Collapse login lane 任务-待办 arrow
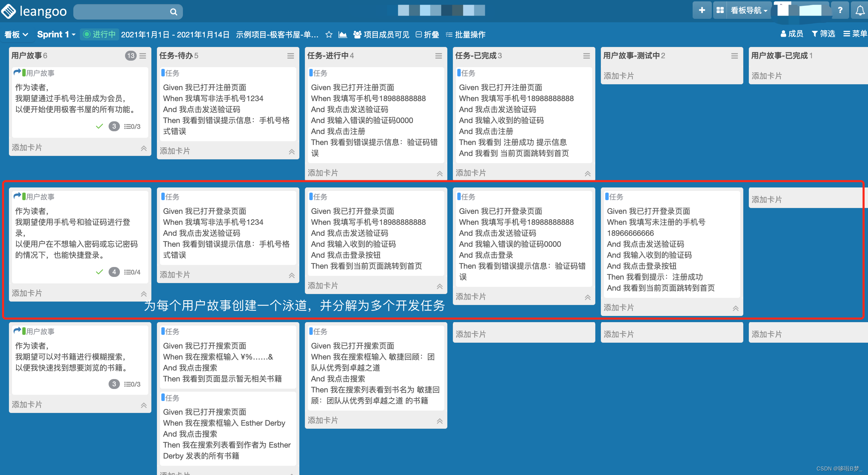The image size is (868, 475). tap(292, 276)
